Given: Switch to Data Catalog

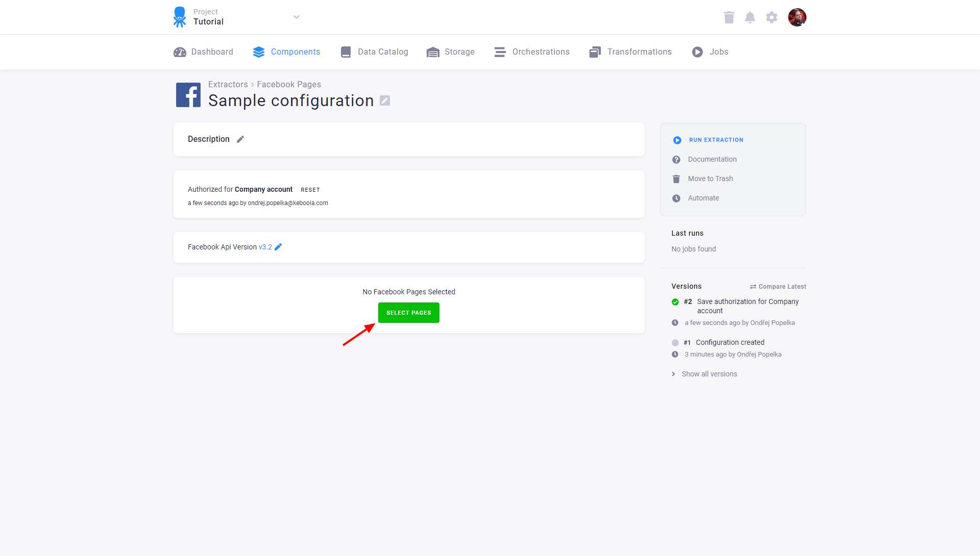Looking at the screenshot, I should tap(374, 52).
